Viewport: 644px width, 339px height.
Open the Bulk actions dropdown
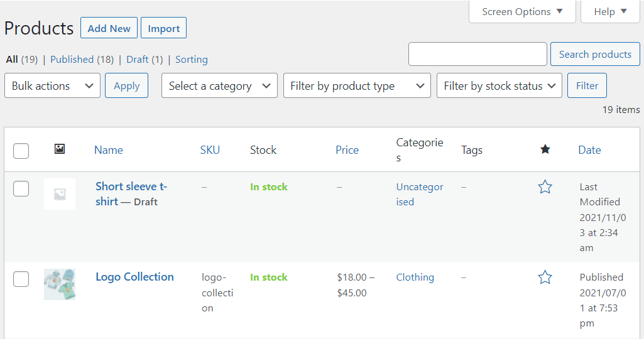click(53, 86)
